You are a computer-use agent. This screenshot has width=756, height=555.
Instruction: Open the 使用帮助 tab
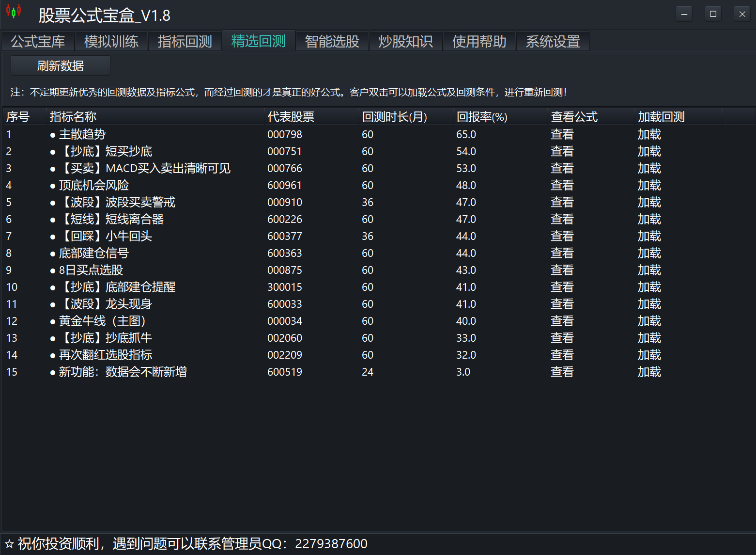click(479, 42)
